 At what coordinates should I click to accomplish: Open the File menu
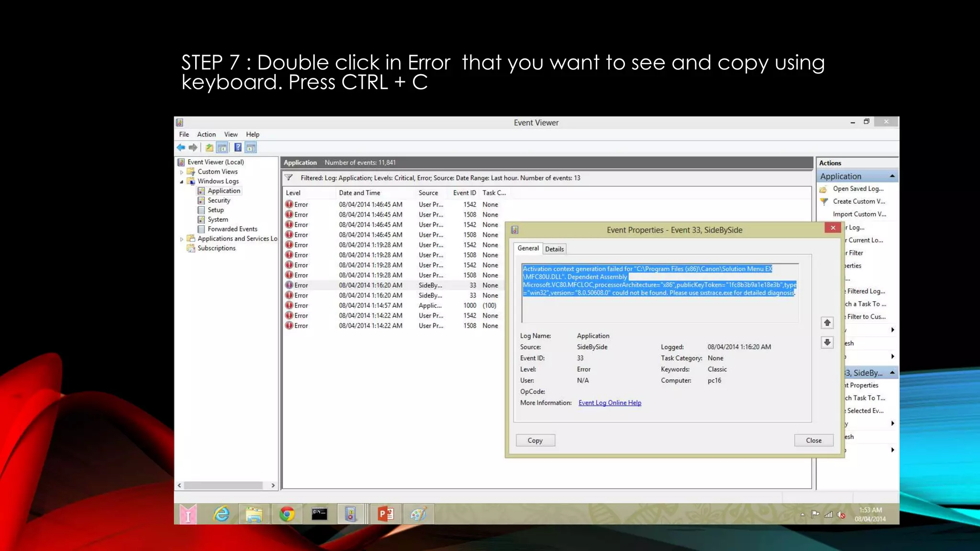[x=184, y=134]
